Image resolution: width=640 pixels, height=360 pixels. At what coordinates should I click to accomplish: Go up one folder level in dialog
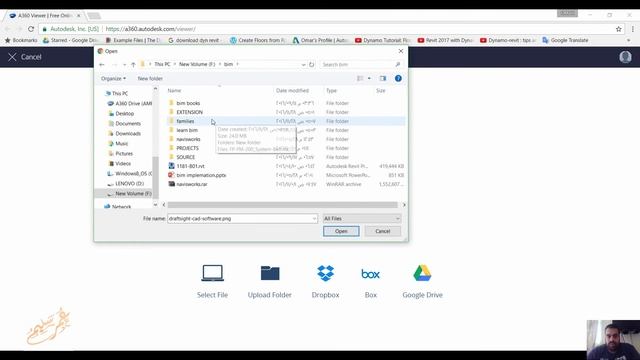point(133,64)
